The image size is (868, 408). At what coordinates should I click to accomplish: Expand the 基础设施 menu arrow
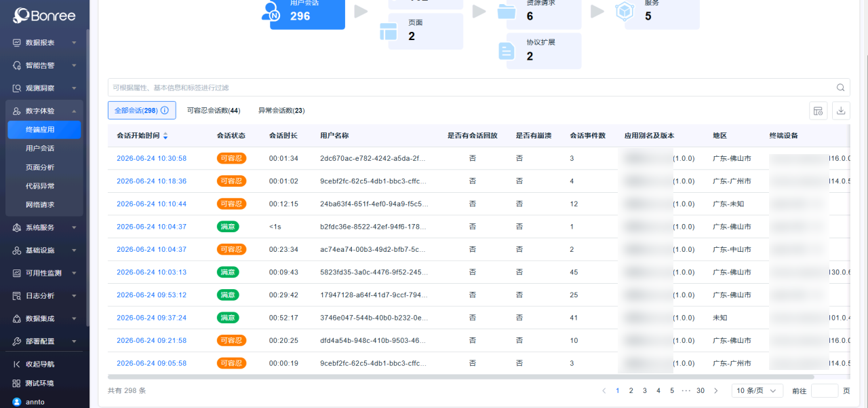(74, 251)
